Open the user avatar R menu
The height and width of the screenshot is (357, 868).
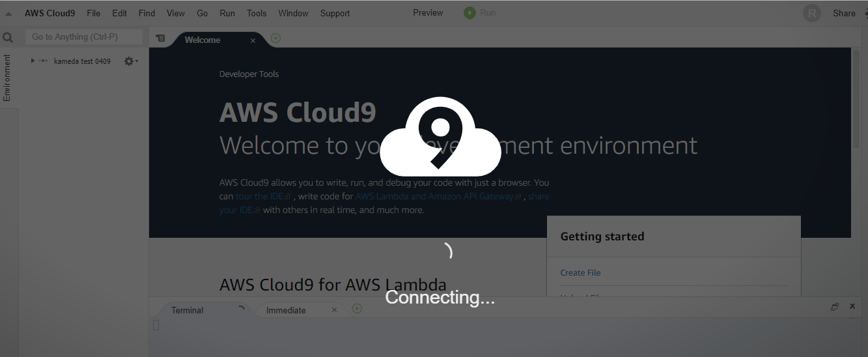pos(812,13)
